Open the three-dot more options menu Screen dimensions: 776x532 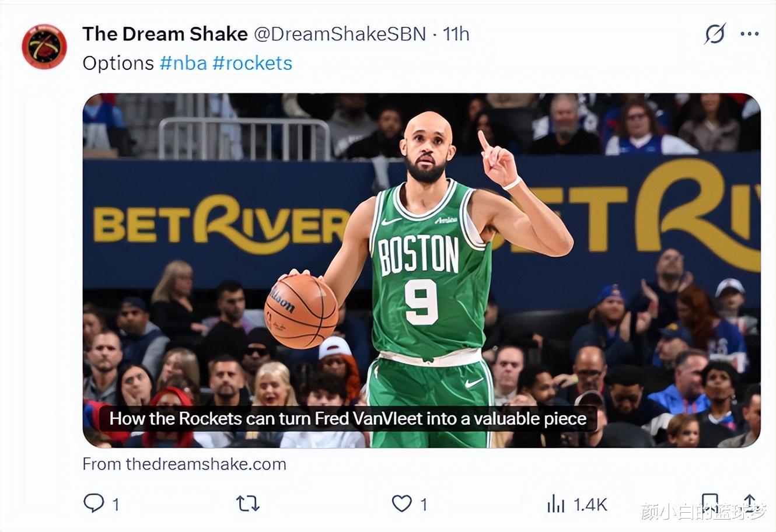749,34
